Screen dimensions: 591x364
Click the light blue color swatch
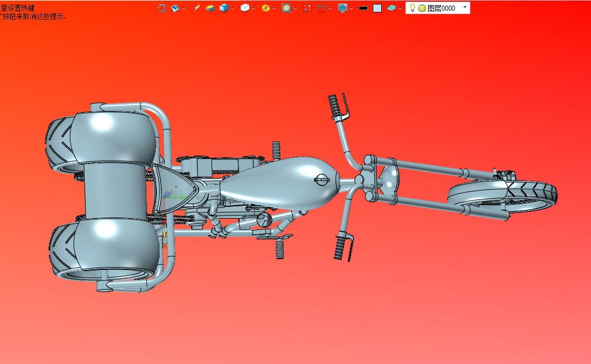[377, 8]
